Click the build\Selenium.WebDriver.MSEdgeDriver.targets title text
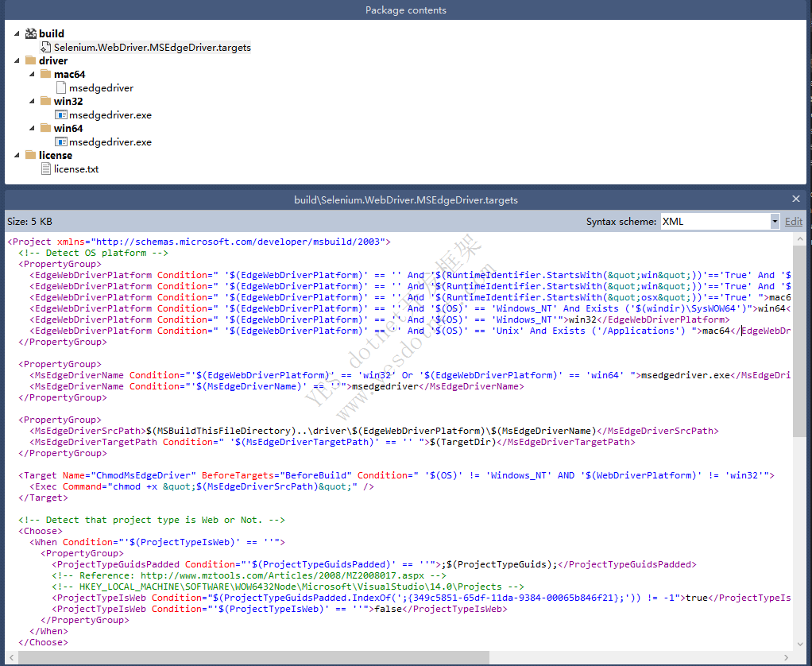The width and height of the screenshot is (812, 666). point(405,200)
